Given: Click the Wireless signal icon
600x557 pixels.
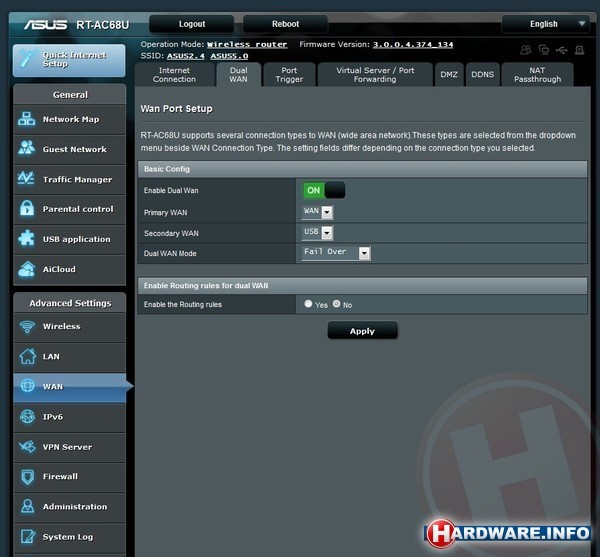Looking at the screenshot, I should point(27,326).
